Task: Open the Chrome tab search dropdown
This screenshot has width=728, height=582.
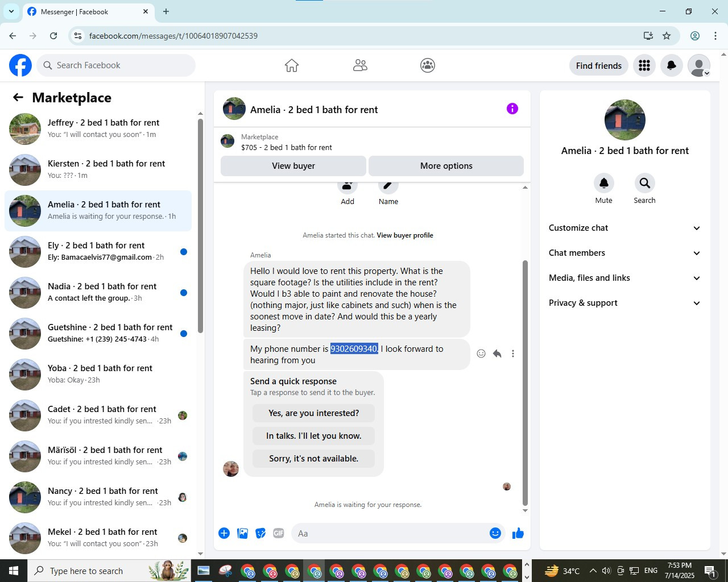Action: tap(11, 11)
